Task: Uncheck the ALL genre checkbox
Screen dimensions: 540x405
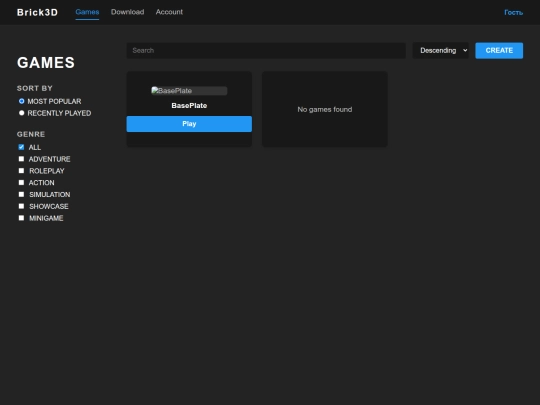Action: (x=21, y=147)
